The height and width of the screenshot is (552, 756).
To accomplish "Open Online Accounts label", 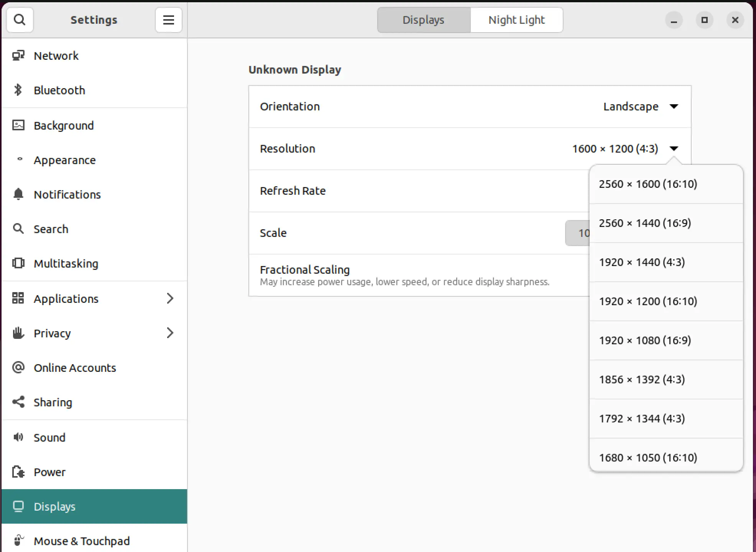I will click(75, 368).
